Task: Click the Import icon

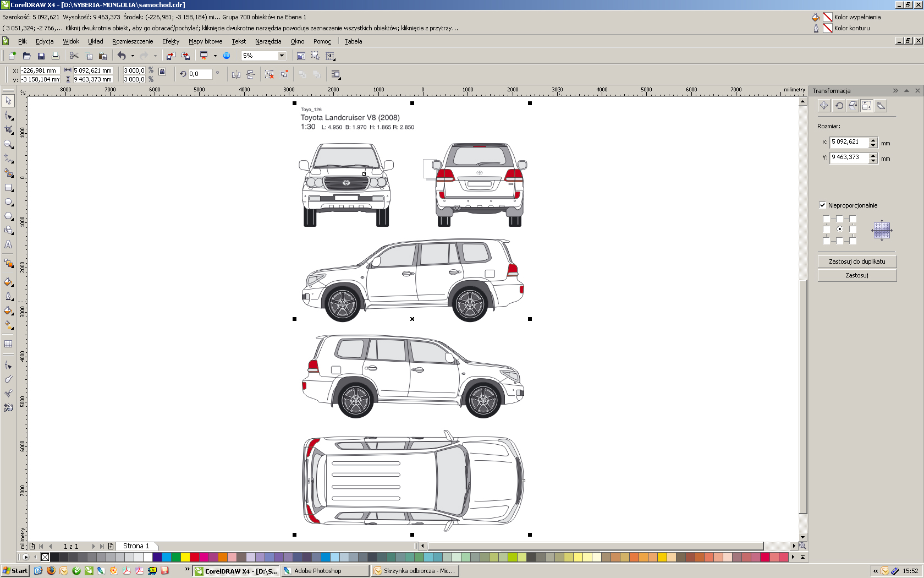Action: point(170,56)
